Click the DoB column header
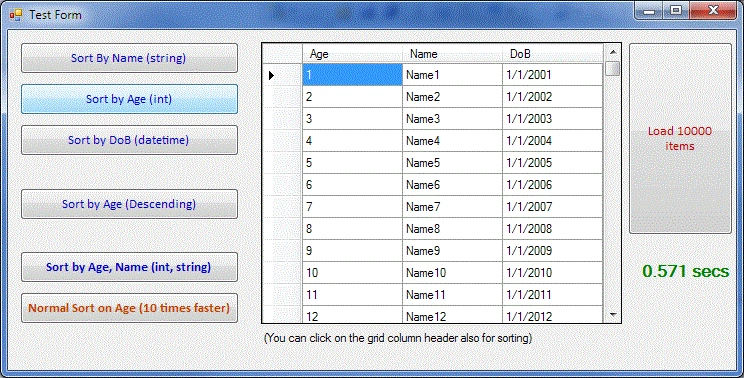The height and width of the screenshot is (378, 744). point(552,54)
